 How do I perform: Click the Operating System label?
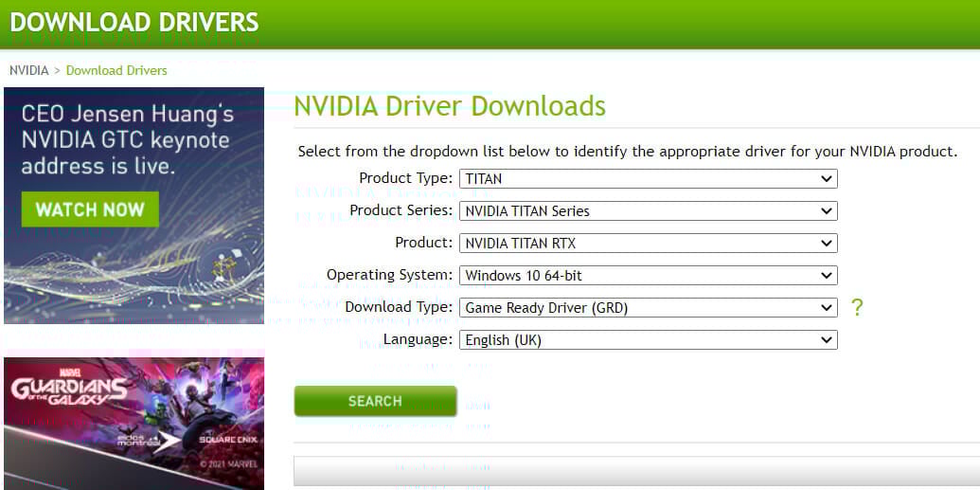pyautogui.click(x=389, y=276)
